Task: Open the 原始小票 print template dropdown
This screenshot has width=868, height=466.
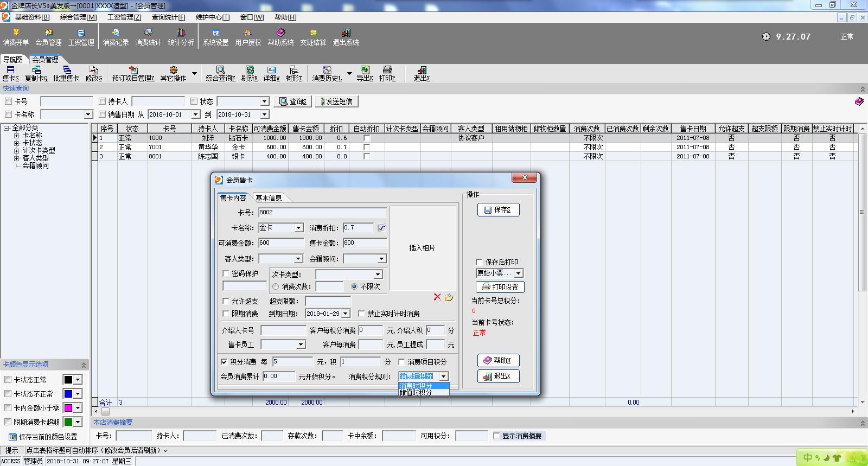Action: point(519,273)
